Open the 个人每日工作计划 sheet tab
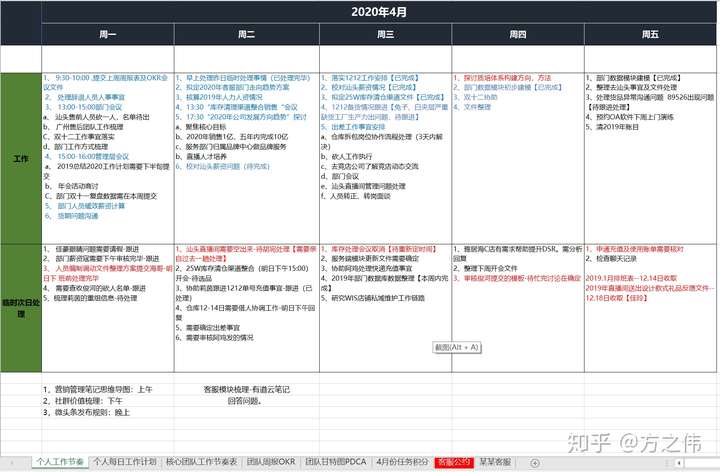 coord(124,462)
